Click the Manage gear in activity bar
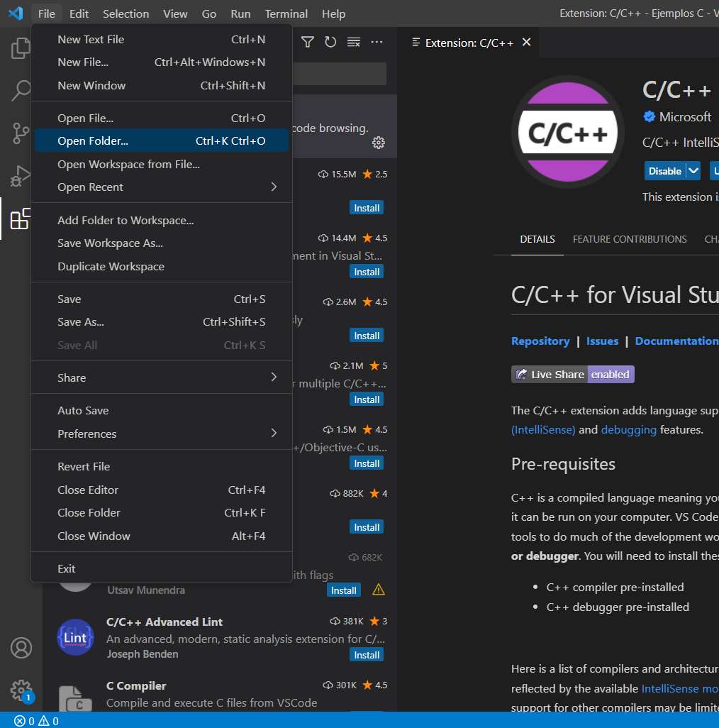This screenshot has width=719, height=728. 21,690
